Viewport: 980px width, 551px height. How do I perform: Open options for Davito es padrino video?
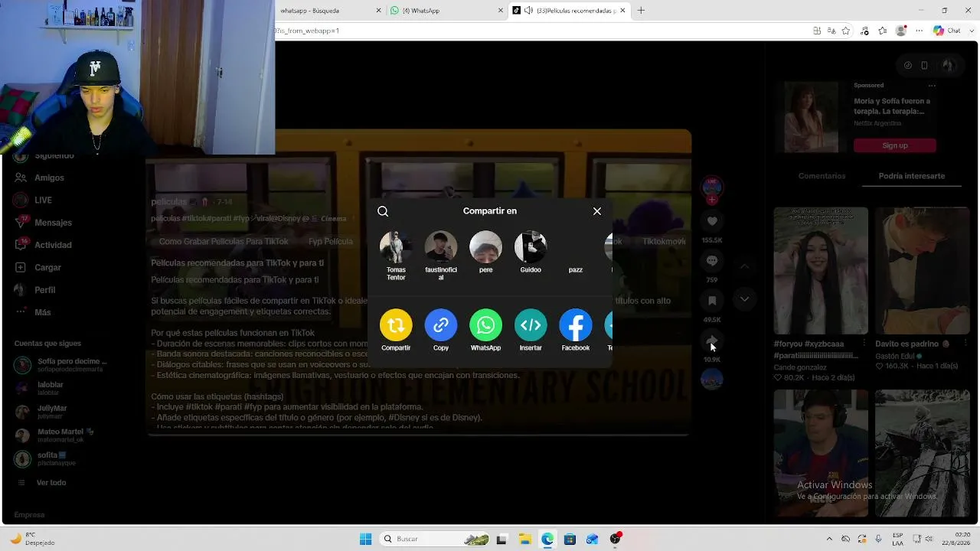(966, 344)
